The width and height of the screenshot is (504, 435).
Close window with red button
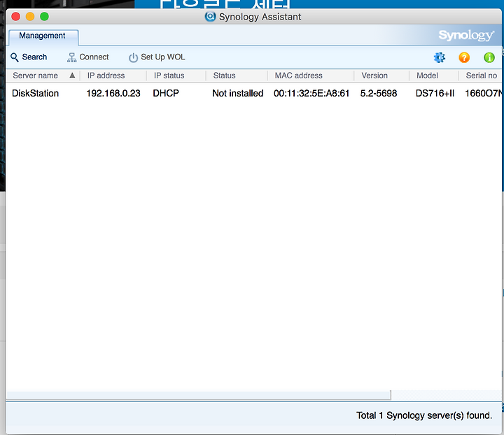point(15,16)
